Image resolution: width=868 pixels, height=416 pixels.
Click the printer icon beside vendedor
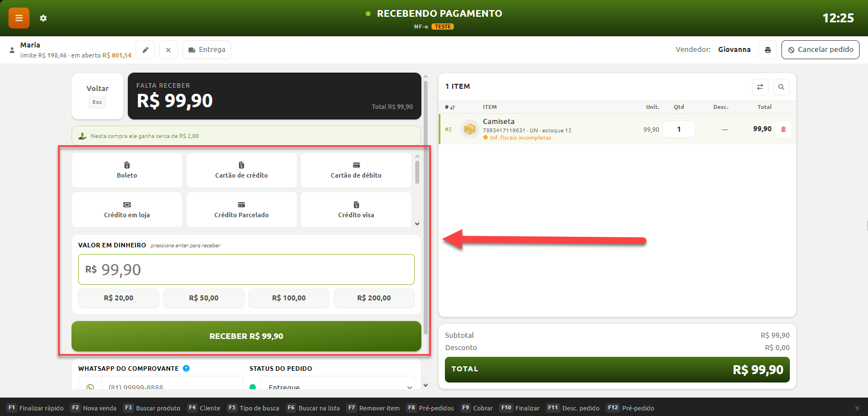(768, 50)
